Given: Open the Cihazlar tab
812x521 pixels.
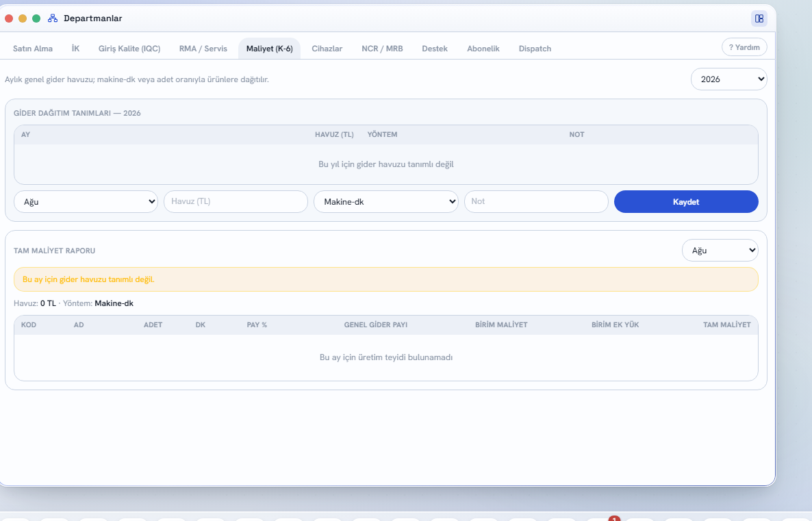Looking at the screenshot, I should 327,49.
